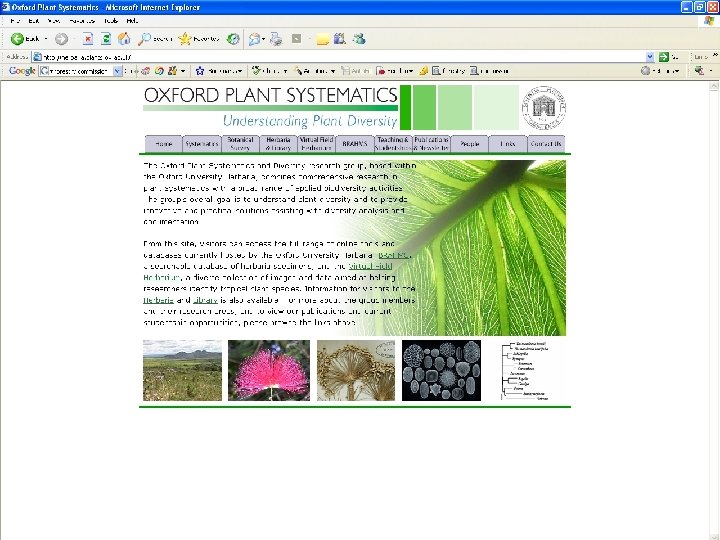Open the BRAHMS navigation tab
720x540 pixels.
tap(354, 144)
